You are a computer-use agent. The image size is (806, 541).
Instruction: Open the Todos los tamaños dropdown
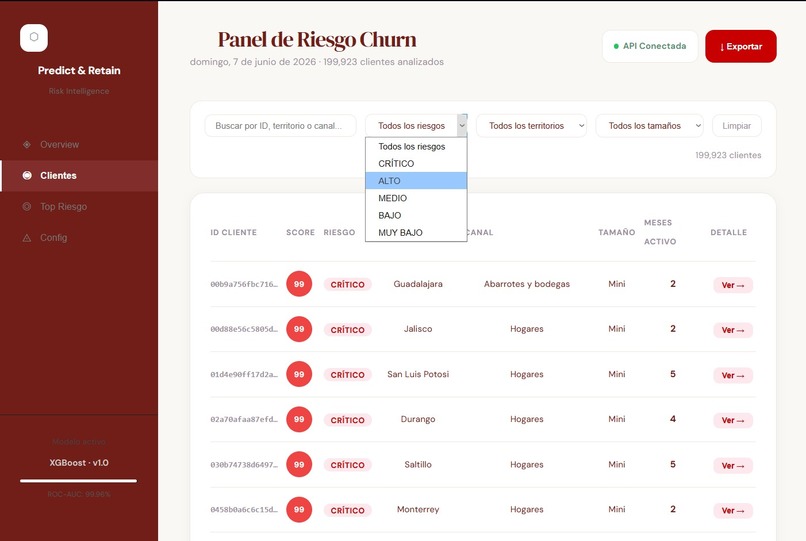[x=649, y=125]
